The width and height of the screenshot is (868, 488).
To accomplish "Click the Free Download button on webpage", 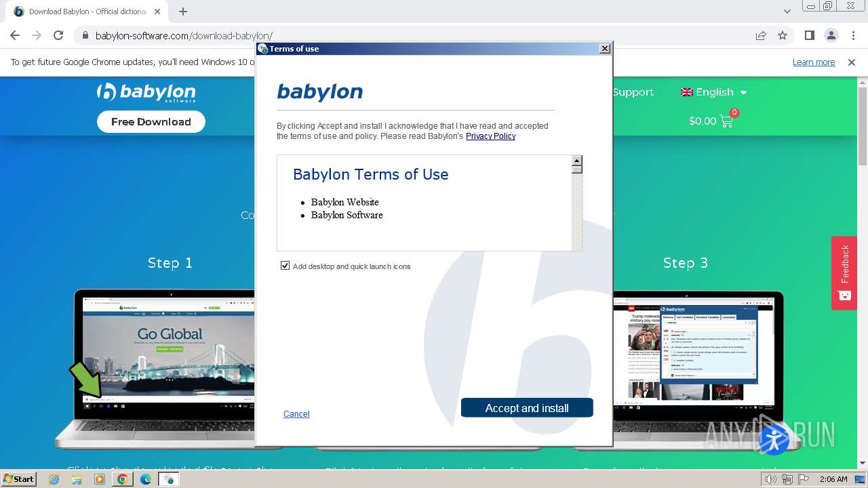I will tap(151, 122).
